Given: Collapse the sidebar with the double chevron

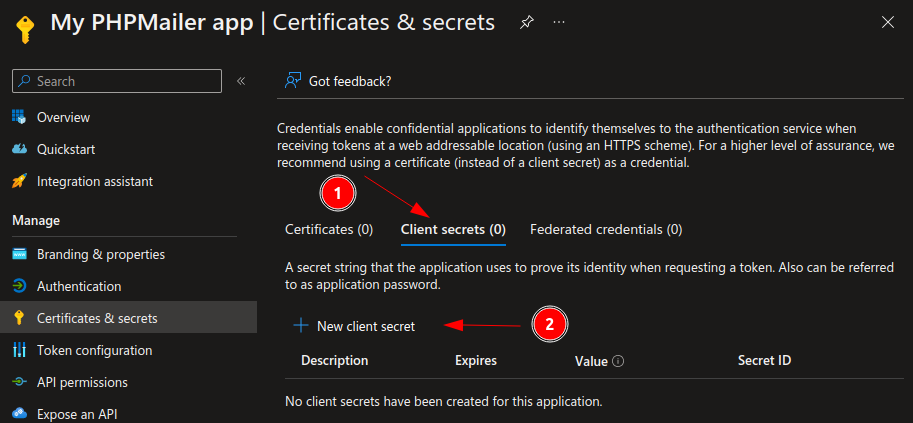Looking at the screenshot, I should pyautogui.click(x=241, y=81).
